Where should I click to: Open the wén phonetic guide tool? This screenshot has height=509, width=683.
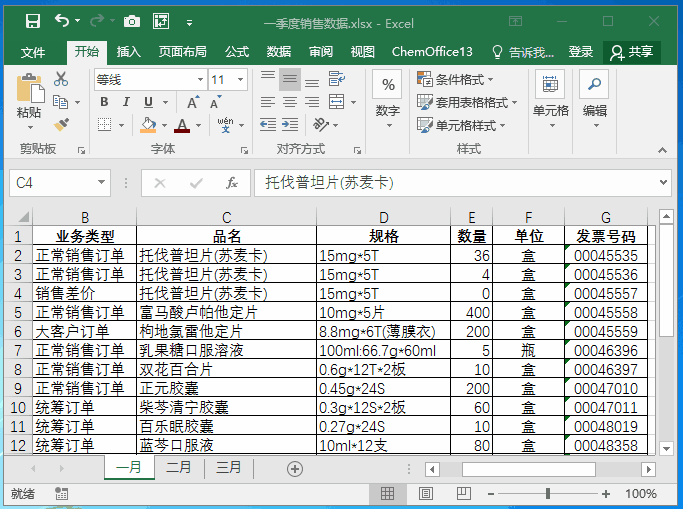coord(226,125)
